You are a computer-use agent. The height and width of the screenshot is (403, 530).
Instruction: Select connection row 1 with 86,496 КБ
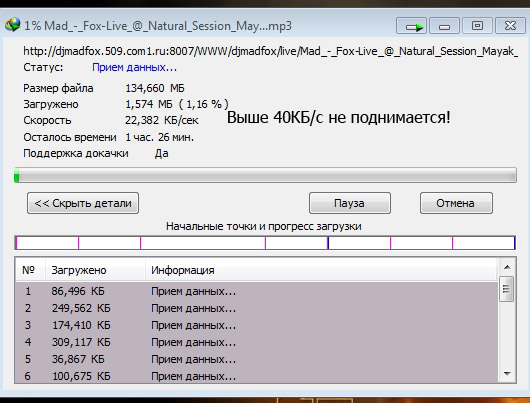257,291
